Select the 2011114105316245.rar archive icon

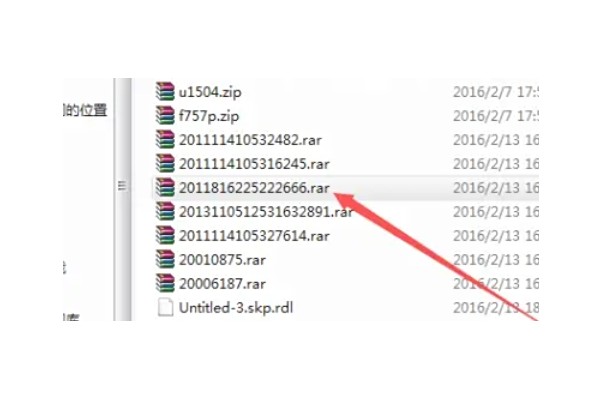165,164
